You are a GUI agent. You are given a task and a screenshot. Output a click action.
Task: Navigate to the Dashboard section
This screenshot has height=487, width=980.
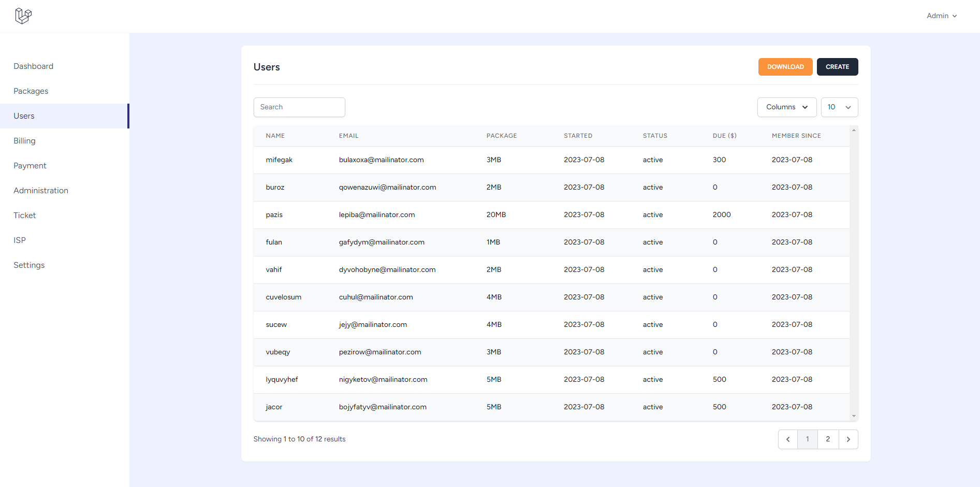point(33,66)
